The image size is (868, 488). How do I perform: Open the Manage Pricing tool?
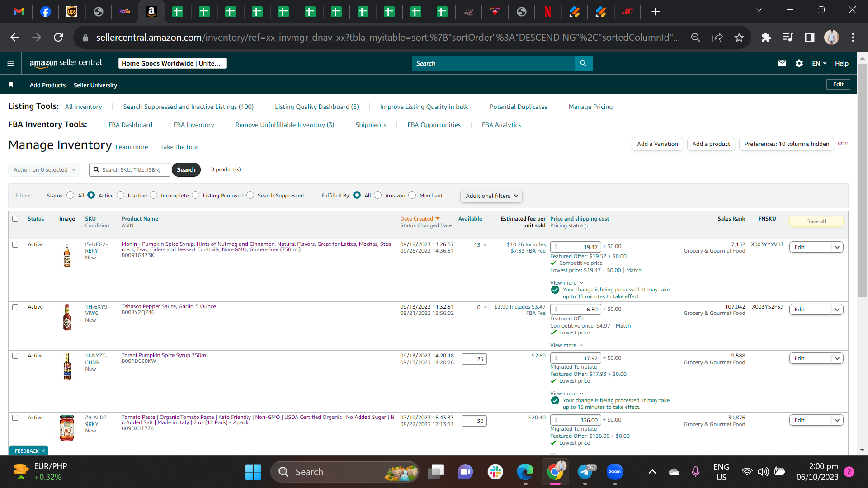590,107
